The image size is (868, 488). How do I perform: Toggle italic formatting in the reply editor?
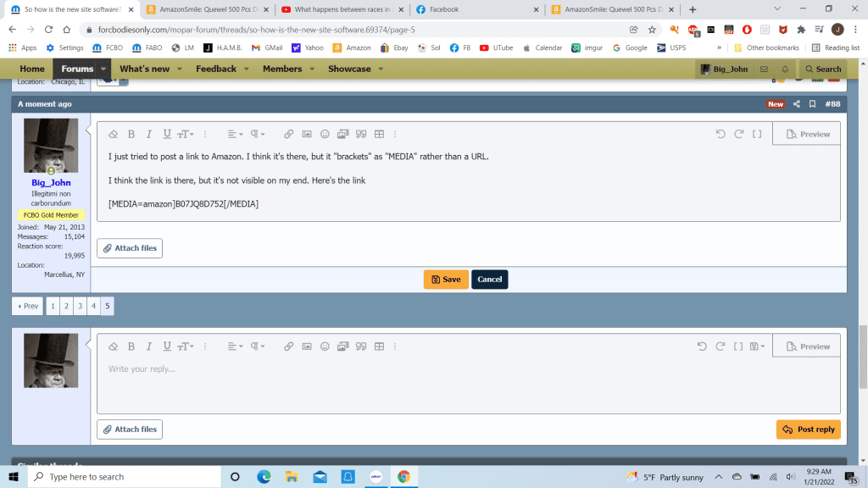(149, 347)
